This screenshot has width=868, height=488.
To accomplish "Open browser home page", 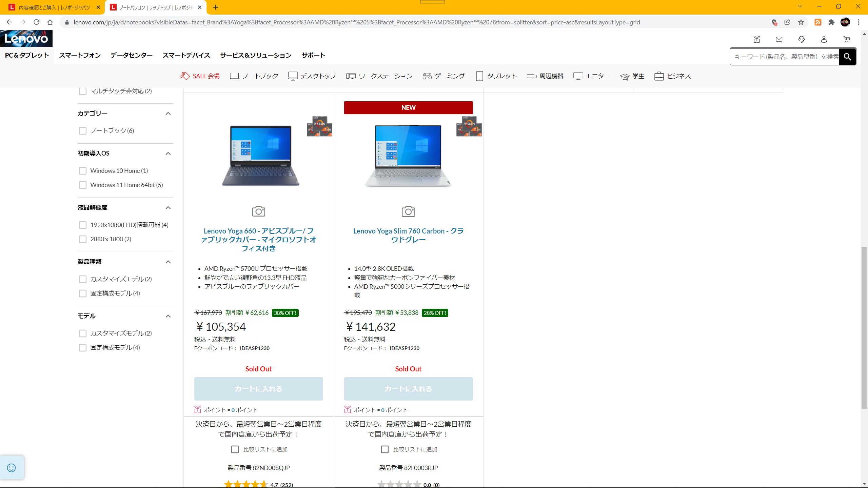I will 50,22.
